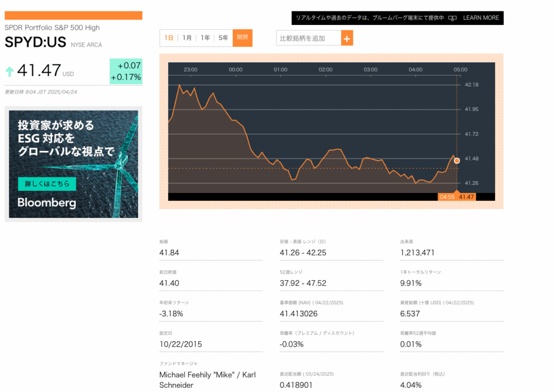Click the Bloomberg terminal data banner text
The height and width of the screenshot is (392, 554).
[x=370, y=18]
